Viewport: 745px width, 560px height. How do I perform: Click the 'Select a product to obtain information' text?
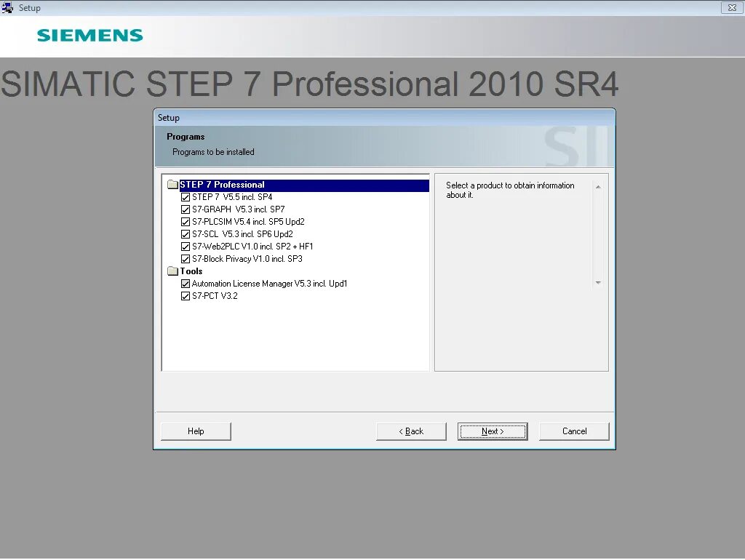510,190
